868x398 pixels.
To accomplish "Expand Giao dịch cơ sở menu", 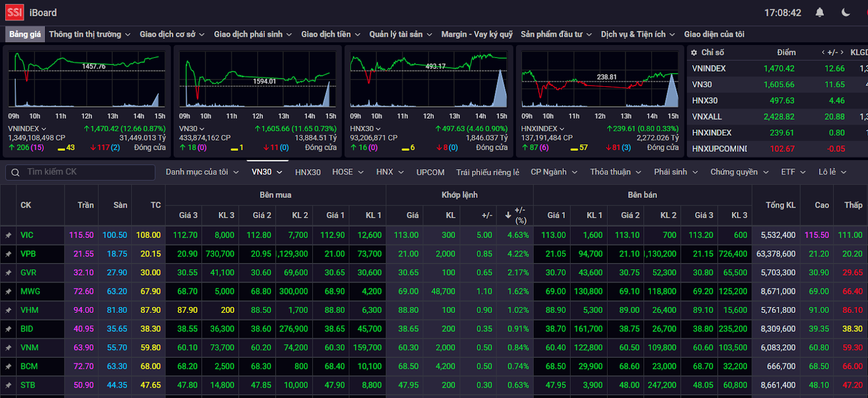I will 172,34.
